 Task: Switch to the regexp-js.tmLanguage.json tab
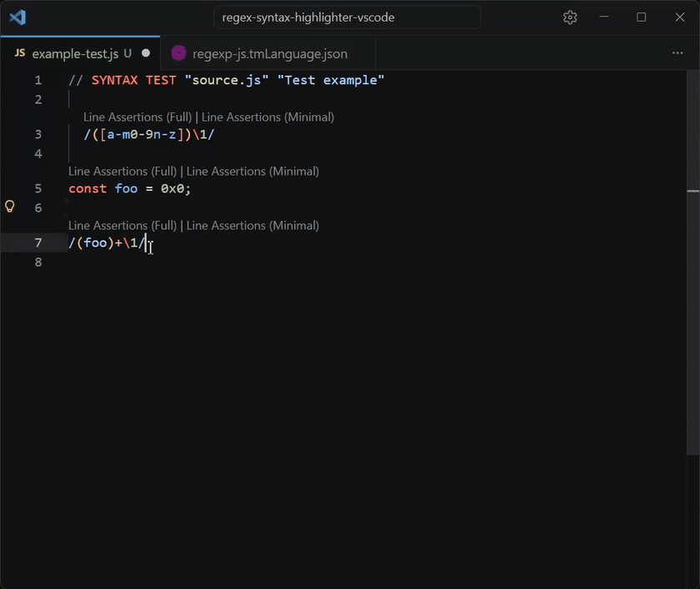pyautogui.click(x=267, y=53)
